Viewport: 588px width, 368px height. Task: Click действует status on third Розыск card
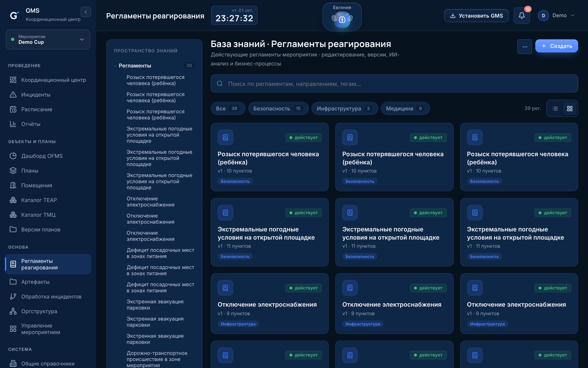(x=553, y=137)
